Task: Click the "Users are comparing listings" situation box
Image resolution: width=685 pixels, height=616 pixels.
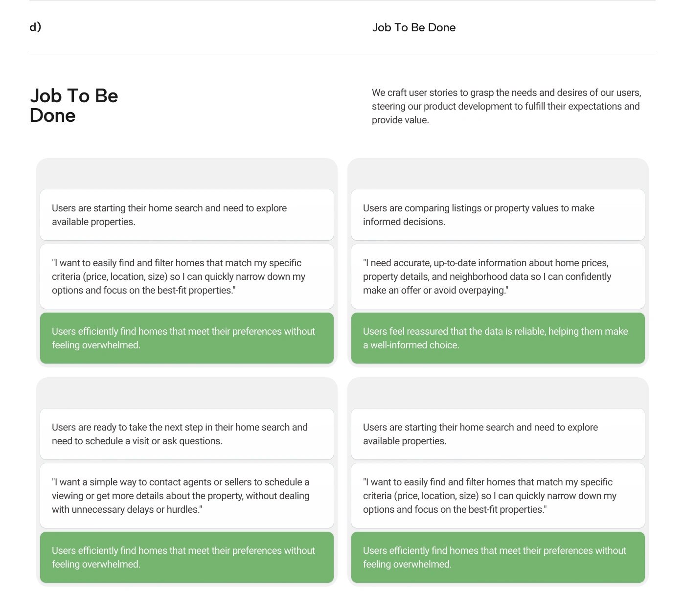Action: click(498, 215)
